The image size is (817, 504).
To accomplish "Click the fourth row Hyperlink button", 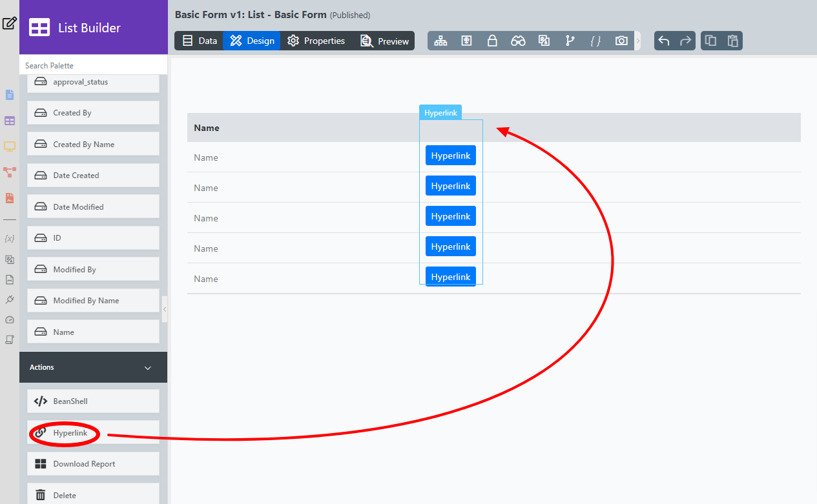I will pos(451,247).
